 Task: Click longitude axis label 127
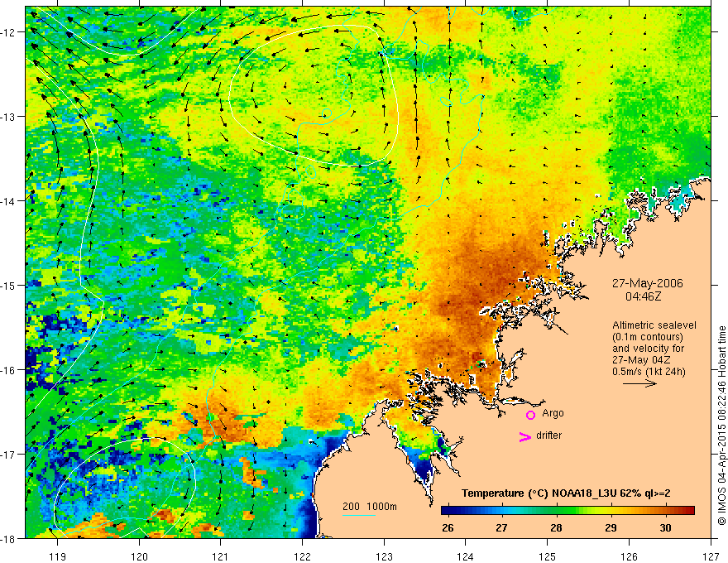pos(711,556)
